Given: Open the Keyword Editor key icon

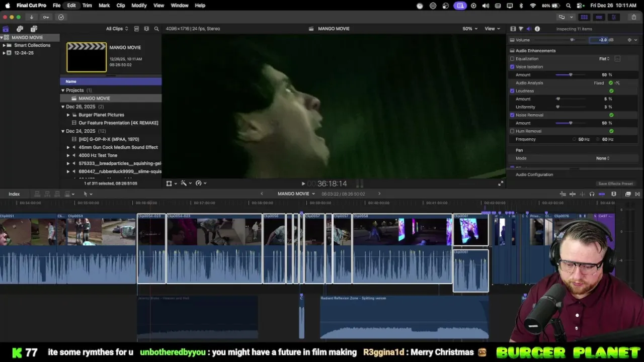Looking at the screenshot, I should tap(46, 17).
